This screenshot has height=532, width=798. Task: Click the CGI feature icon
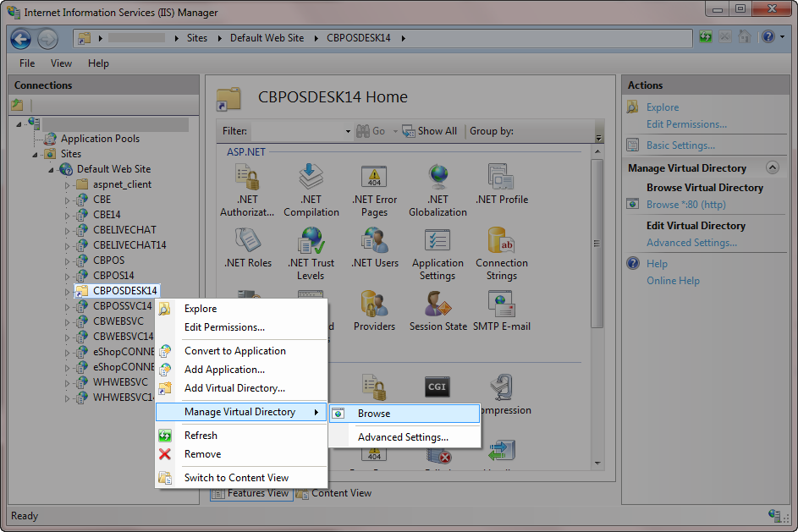click(437, 387)
